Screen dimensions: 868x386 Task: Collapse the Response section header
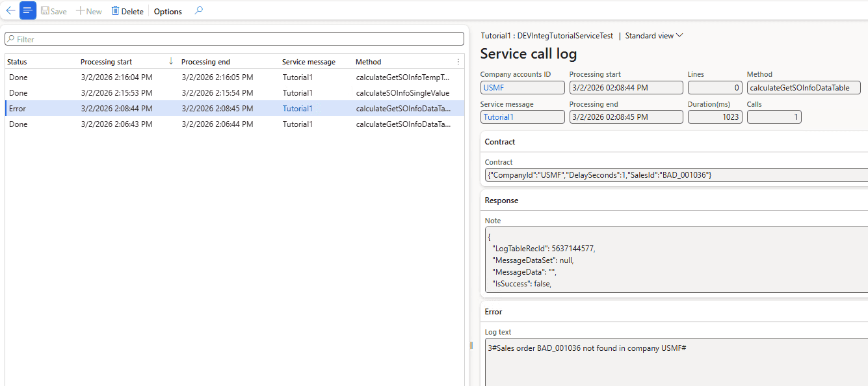tap(501, 200)
